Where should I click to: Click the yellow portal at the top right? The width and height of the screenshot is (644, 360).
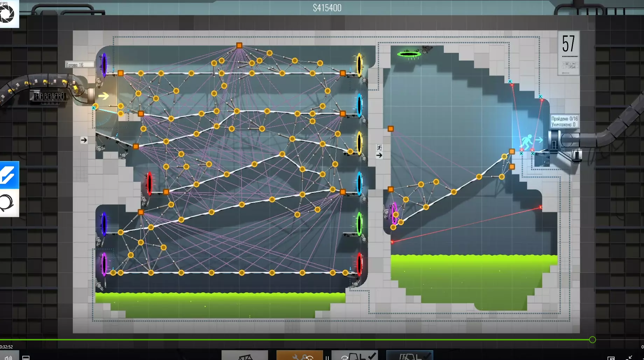click(359, 65)
